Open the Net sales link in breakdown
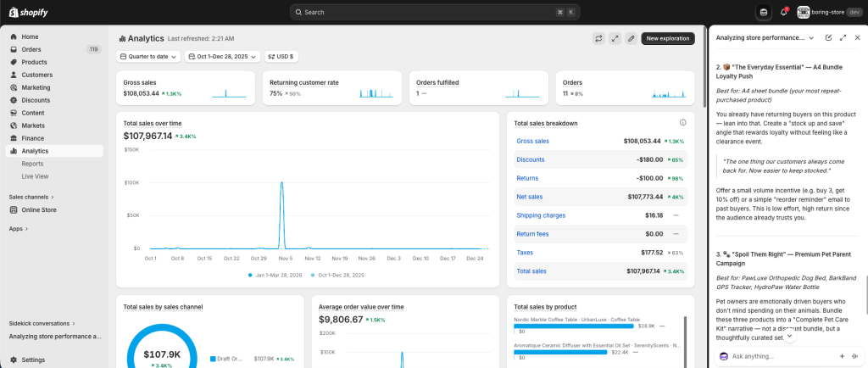The width and height of the screenshot is (868, 368). point(531,197)
